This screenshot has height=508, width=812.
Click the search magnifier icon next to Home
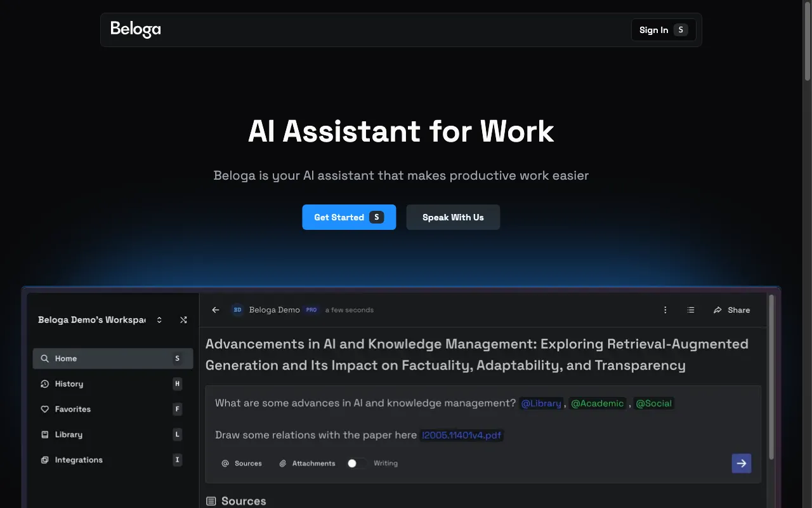pos(44,359)
